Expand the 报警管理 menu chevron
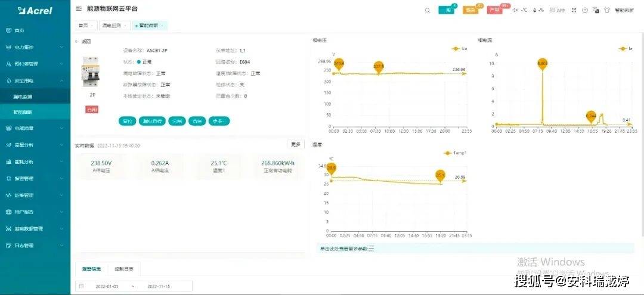This screenshot has width=644, height=295. tap(61, 178)
